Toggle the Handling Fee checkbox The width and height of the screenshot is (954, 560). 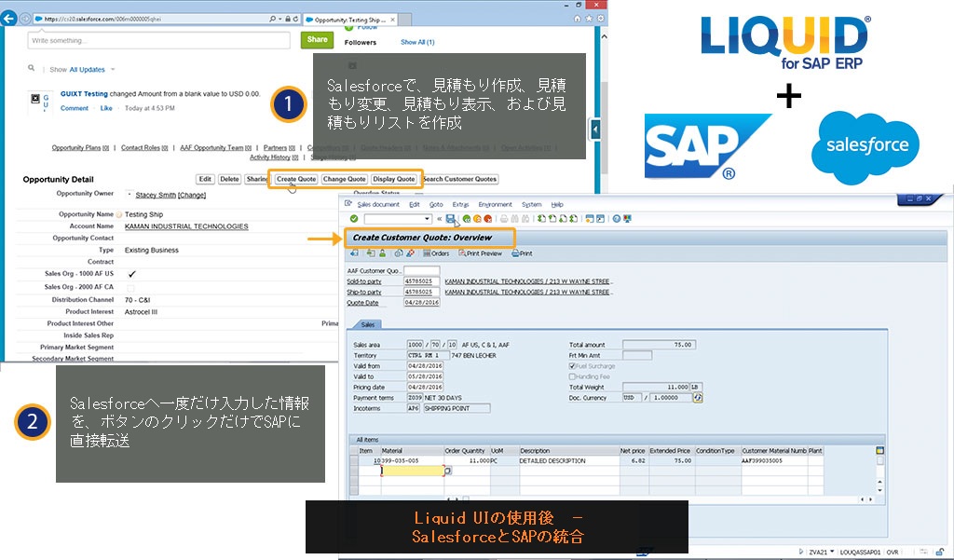tap(573, 376)
